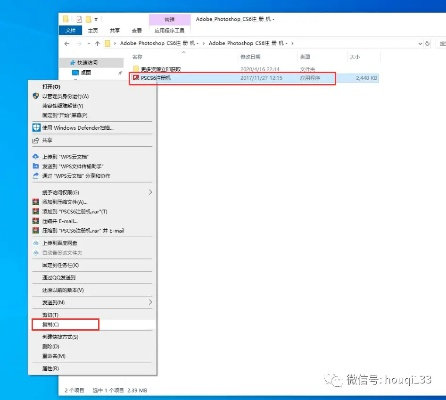Choose Rename (M) in the context menu

tap(54, 356)
